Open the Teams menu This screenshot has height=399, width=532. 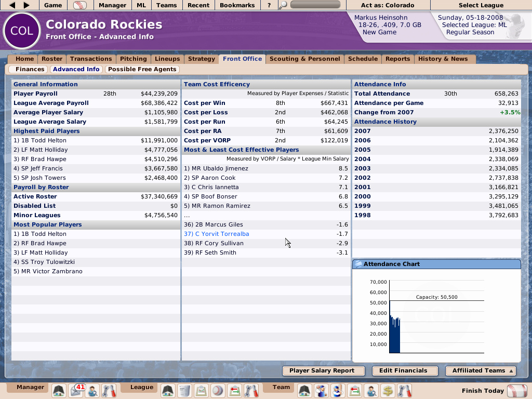tap(167, 5)
